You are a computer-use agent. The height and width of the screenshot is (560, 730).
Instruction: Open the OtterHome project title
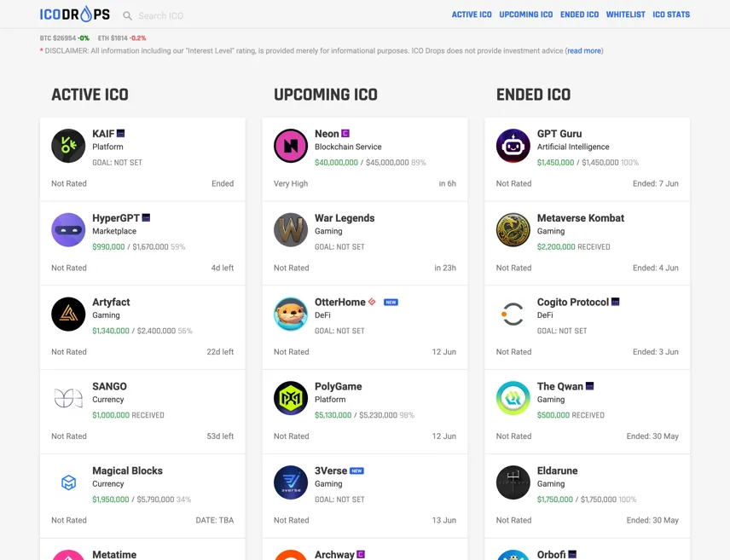(340, 302)
